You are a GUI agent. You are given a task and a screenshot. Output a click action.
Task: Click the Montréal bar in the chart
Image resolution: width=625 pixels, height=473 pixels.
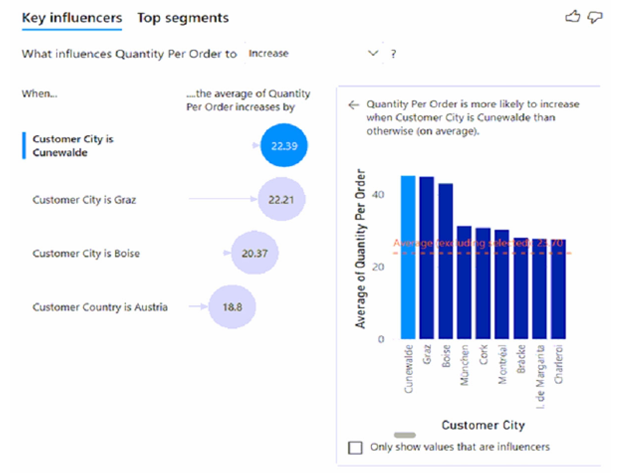pos(502,286)
